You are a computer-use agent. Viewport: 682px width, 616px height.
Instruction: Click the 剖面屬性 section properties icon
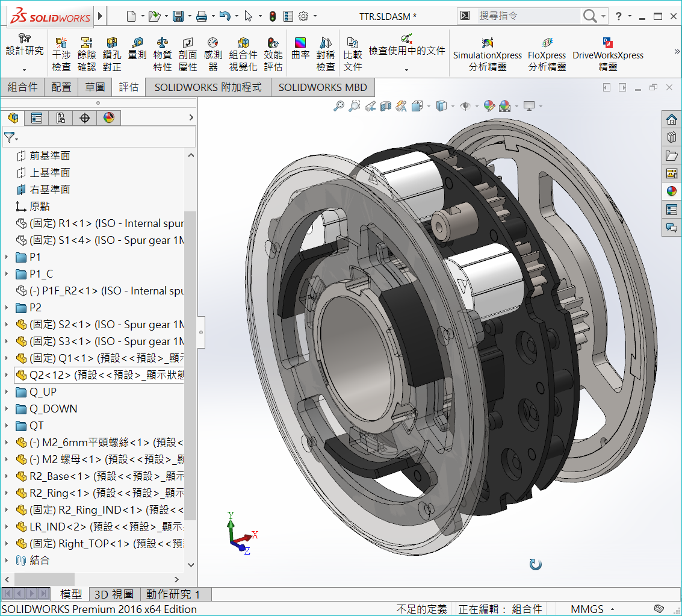point(188,54)
